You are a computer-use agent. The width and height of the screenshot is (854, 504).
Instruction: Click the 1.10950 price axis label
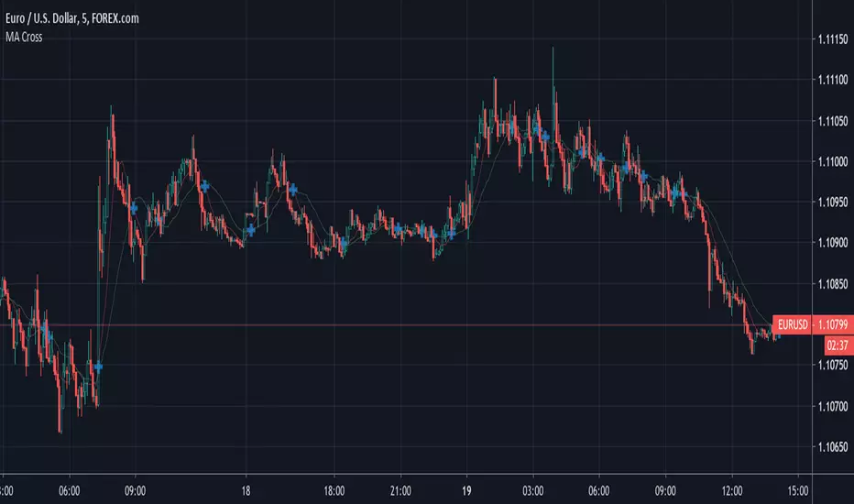click(833, 203)
